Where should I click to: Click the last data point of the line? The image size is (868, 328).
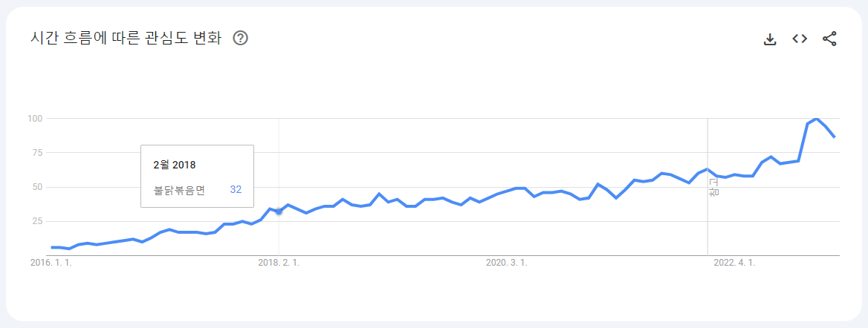(835, 137)
